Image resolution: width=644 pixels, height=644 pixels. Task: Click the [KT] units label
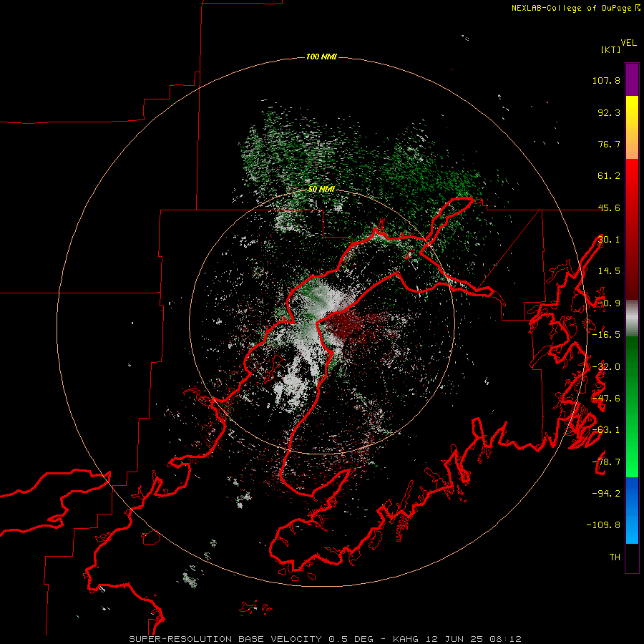click(x=610, y=49)
